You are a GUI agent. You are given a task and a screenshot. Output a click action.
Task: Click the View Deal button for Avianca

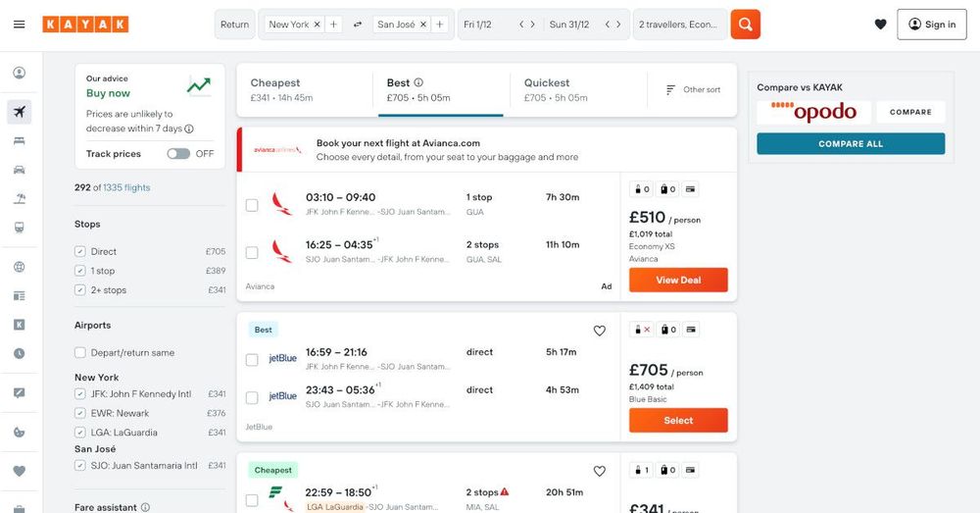(x=678, y=281)
